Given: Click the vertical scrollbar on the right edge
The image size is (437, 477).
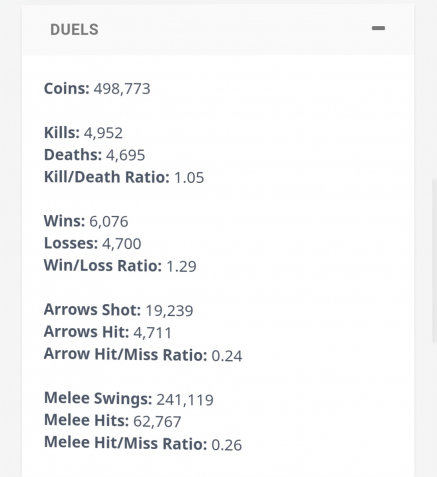Looking at the screenshot, I should 434,262.
